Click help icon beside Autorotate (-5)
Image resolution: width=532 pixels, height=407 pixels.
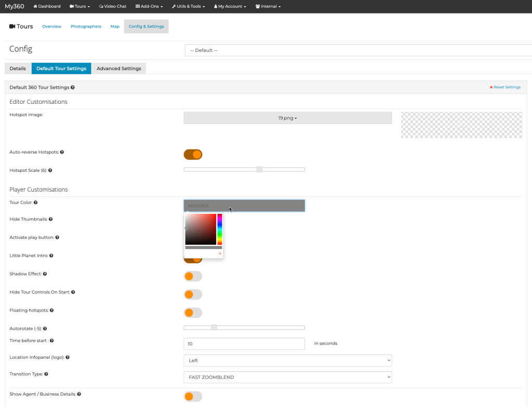pos(45,329)
